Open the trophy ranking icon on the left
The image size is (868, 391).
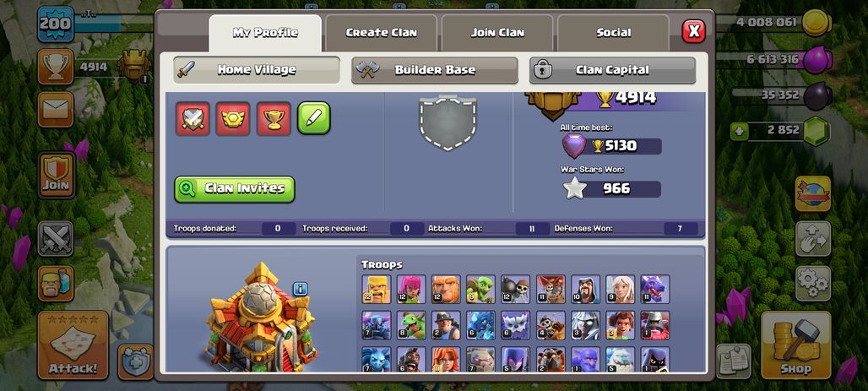tap(56, 67)
